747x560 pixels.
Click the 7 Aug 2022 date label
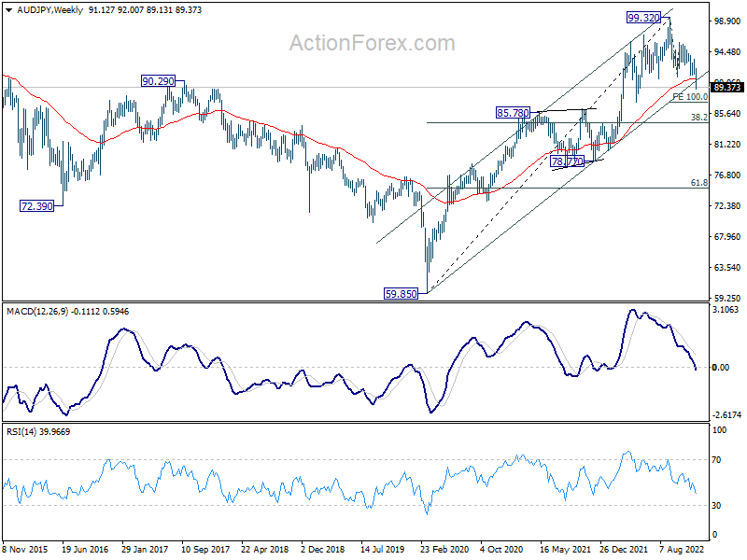coord(682,549)
